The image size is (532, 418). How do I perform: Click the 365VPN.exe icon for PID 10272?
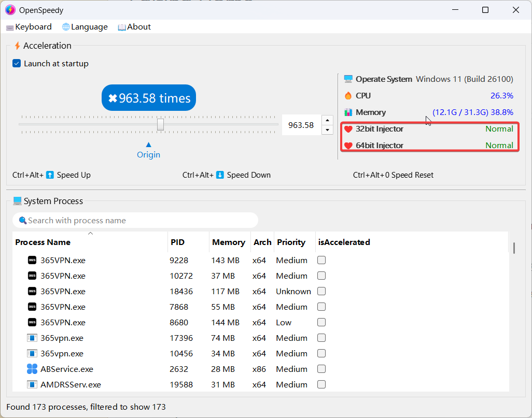(x=32, y=276)
